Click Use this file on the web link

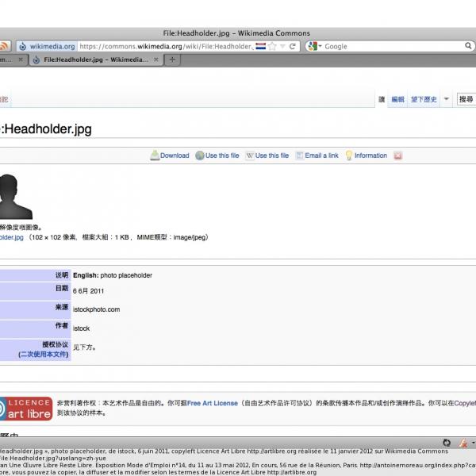[222, 155]
